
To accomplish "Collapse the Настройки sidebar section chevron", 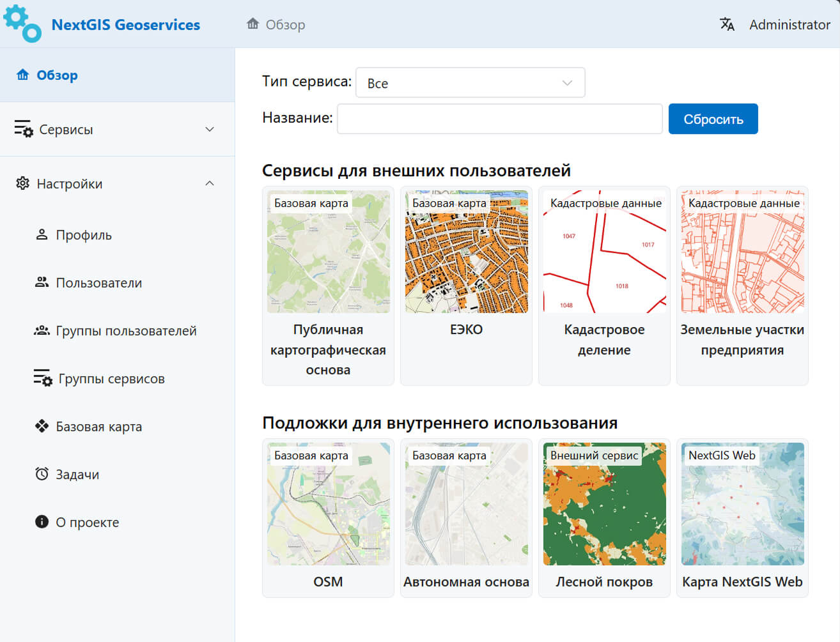I will [x=210, y=183].
